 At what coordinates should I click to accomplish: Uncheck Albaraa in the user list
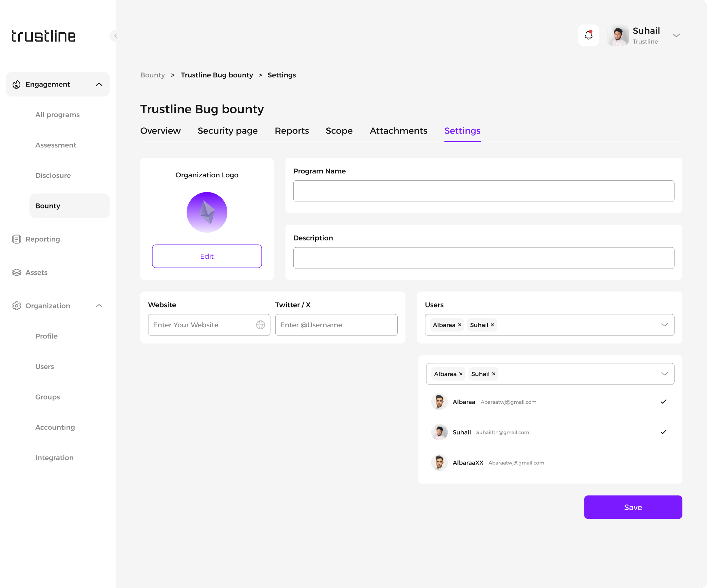663,402
